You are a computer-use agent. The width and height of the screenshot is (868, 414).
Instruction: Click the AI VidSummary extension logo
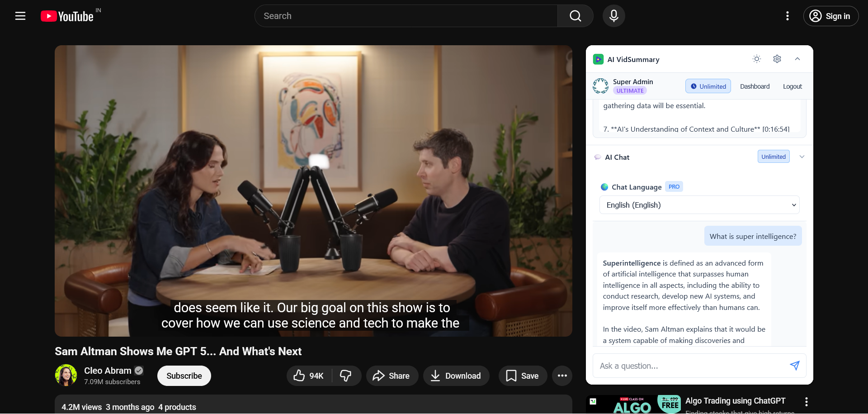pos(599,59)
